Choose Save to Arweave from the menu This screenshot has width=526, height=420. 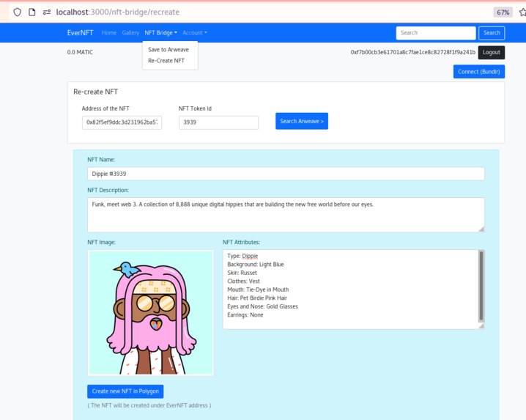click(x=168, y=49)
